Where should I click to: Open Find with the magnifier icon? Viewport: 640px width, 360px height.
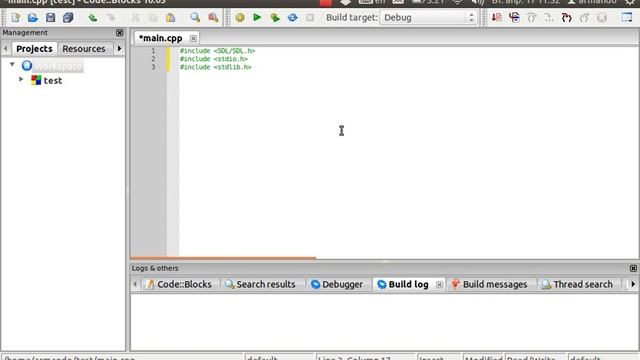[195, 18]
